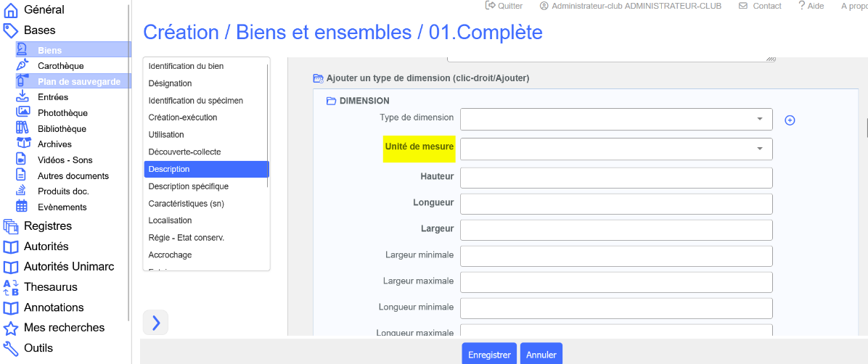868x364 pixels.
Task: Click the plus icon beside Type de dimension
Action: pos(790,120)
